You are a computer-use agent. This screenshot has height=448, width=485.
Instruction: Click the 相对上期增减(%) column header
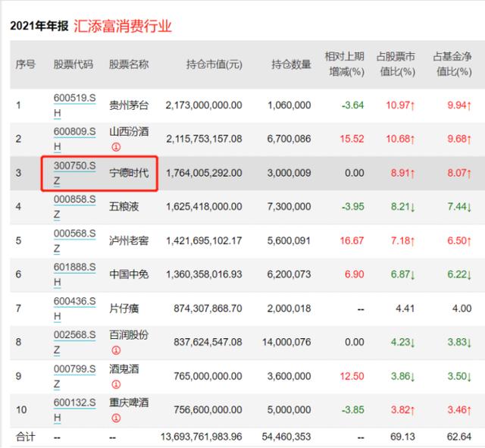[x=345, y=64]
